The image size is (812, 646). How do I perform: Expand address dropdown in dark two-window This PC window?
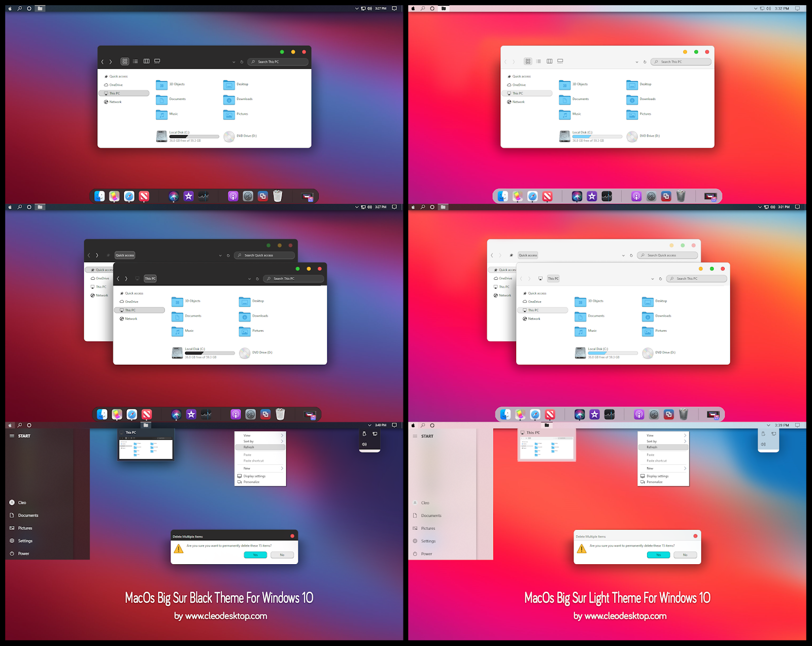pos(249,279)
